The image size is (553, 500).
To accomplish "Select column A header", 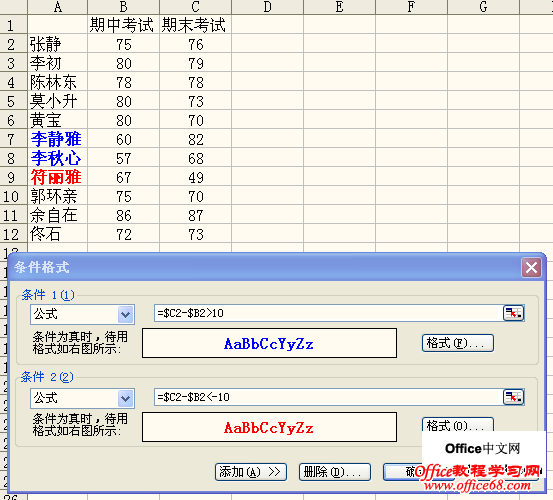I will [57, 7].
